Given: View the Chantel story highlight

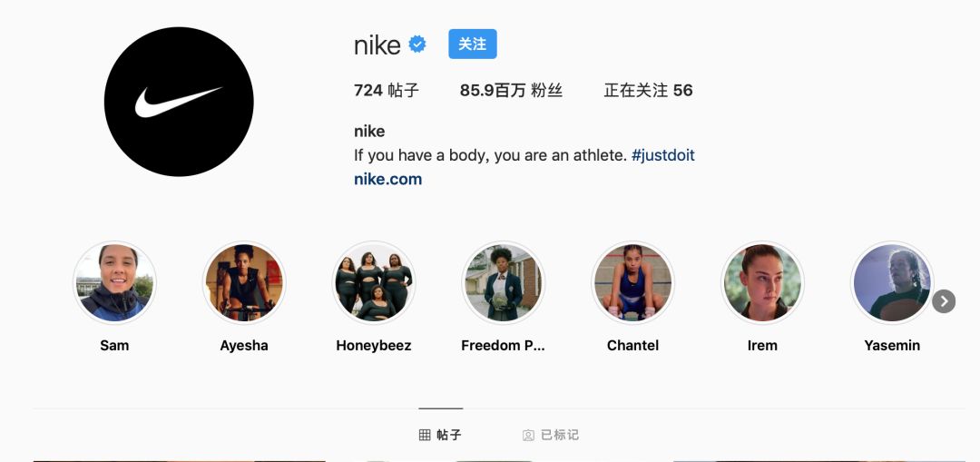Looking at the screenshot, I should [633, 282].
